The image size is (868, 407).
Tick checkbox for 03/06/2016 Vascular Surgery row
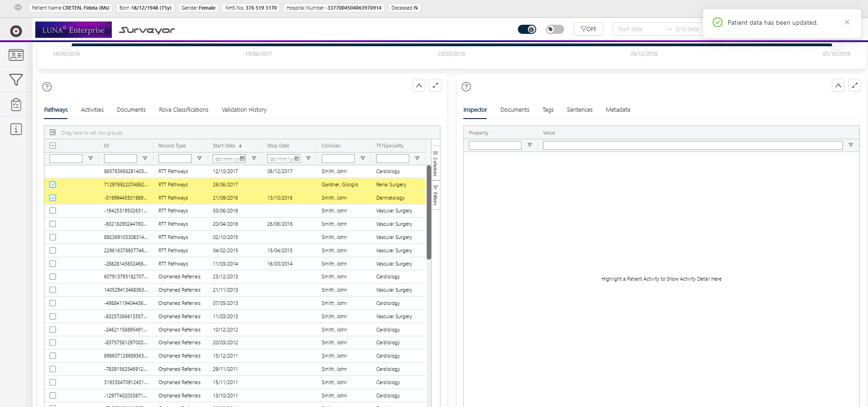click(53, 211)
